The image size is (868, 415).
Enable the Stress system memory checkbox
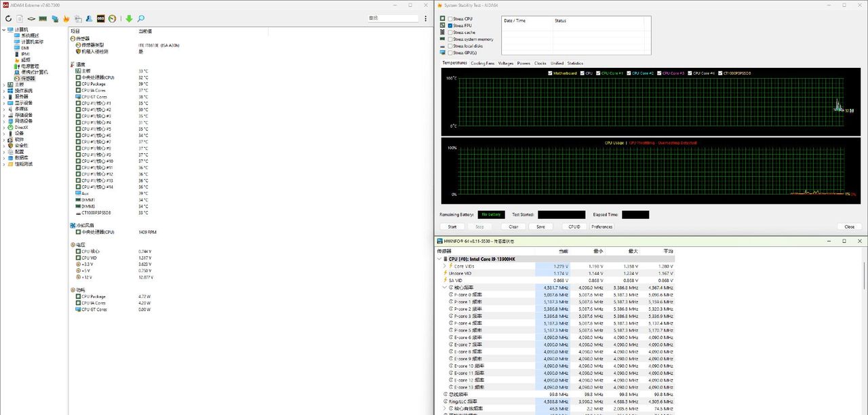pyautogui.click(x=450, y=39)
